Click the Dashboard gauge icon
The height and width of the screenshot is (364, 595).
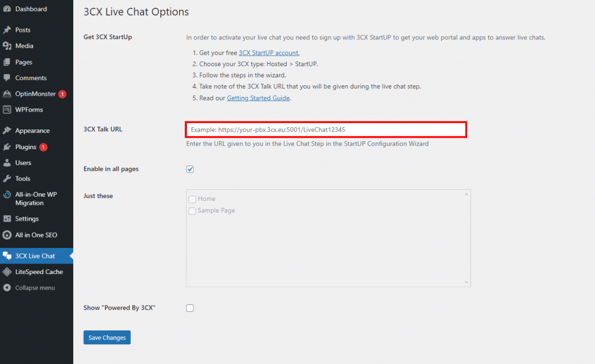click(7, 9)
